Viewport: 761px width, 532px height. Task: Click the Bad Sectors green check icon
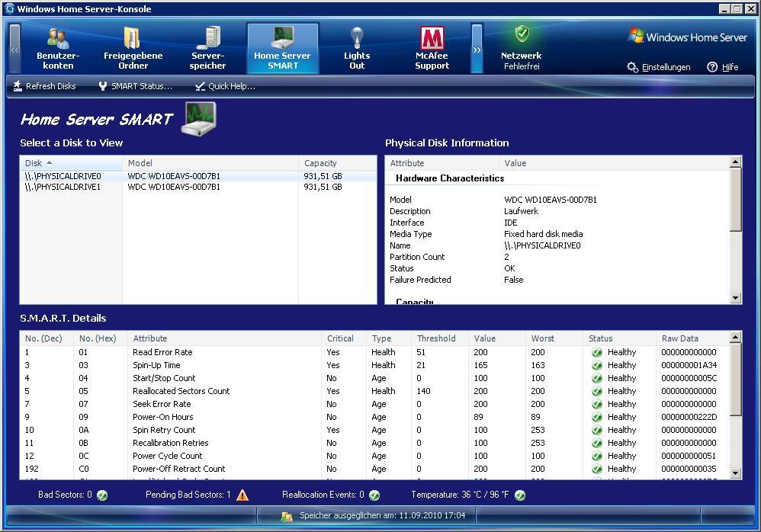[x=102, y=495]
